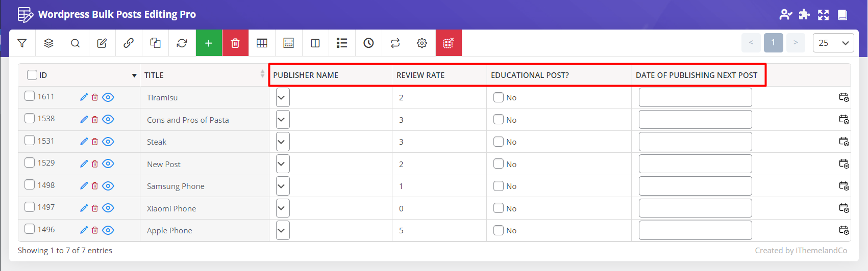Tick Educational Post checkbox for Steak
This screenshot has height=271, width=868.
499,142
